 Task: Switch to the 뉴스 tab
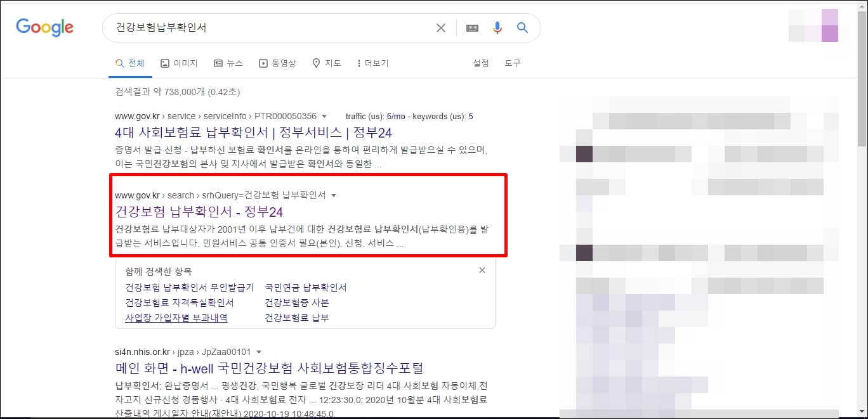[x=228, y=63]
